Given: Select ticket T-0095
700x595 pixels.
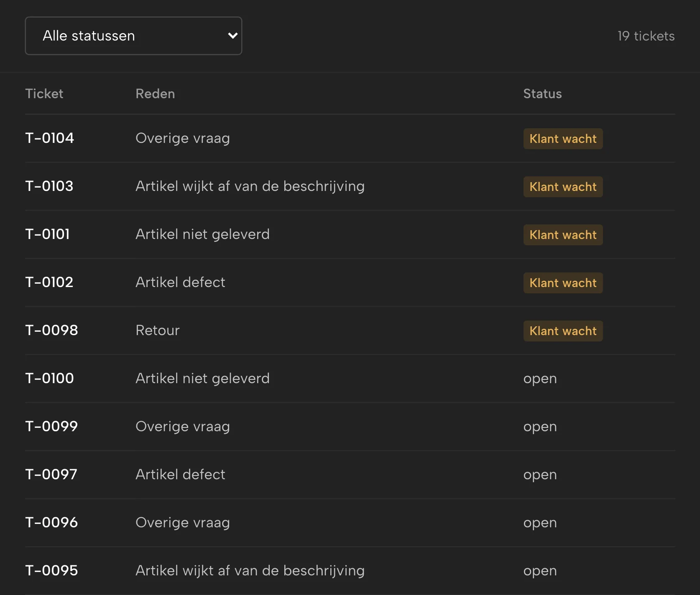Looking at the screenshot, I should point(52,571).
